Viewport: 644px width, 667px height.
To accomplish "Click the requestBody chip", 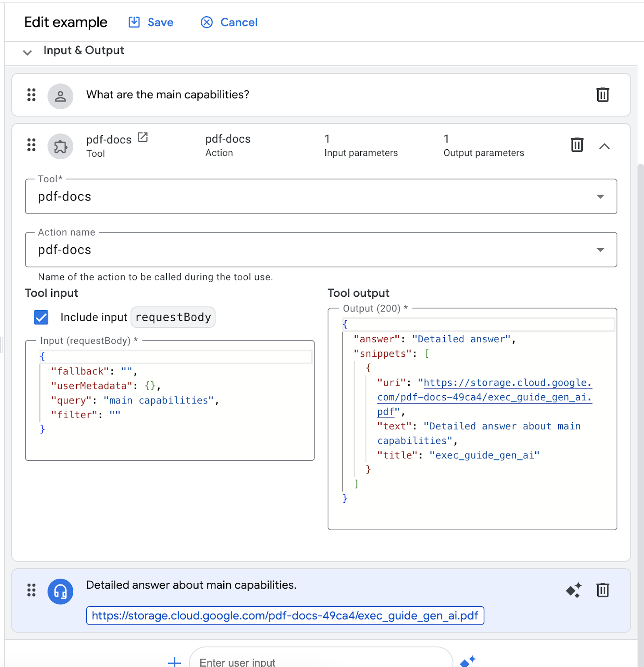I will (173, 317).
